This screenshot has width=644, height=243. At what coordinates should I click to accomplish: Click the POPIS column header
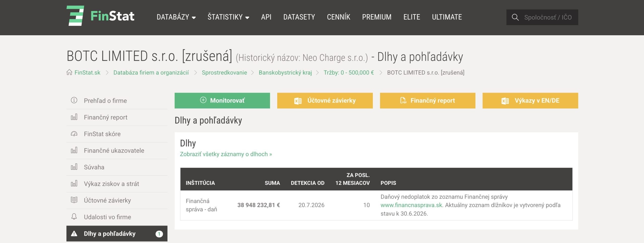point(388,183)
